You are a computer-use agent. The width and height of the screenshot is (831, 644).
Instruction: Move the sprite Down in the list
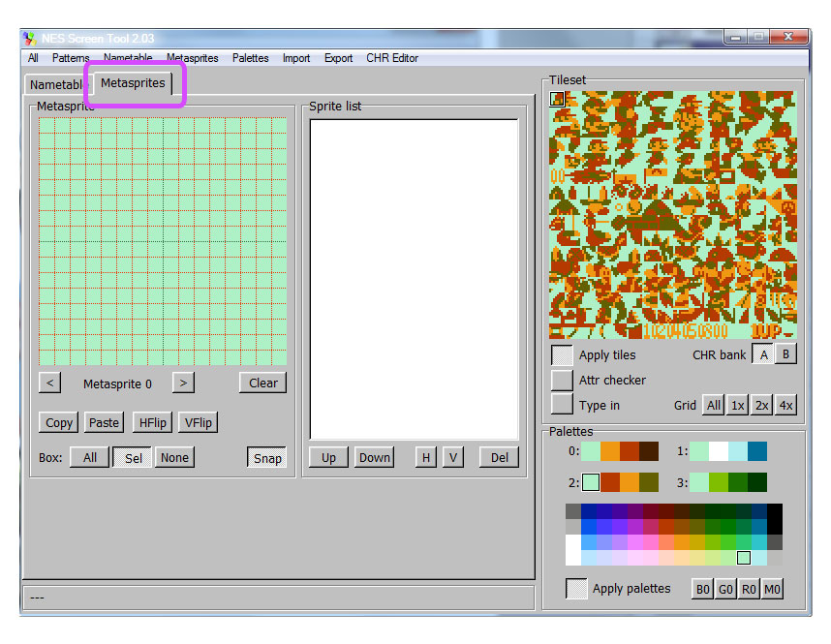374,457
